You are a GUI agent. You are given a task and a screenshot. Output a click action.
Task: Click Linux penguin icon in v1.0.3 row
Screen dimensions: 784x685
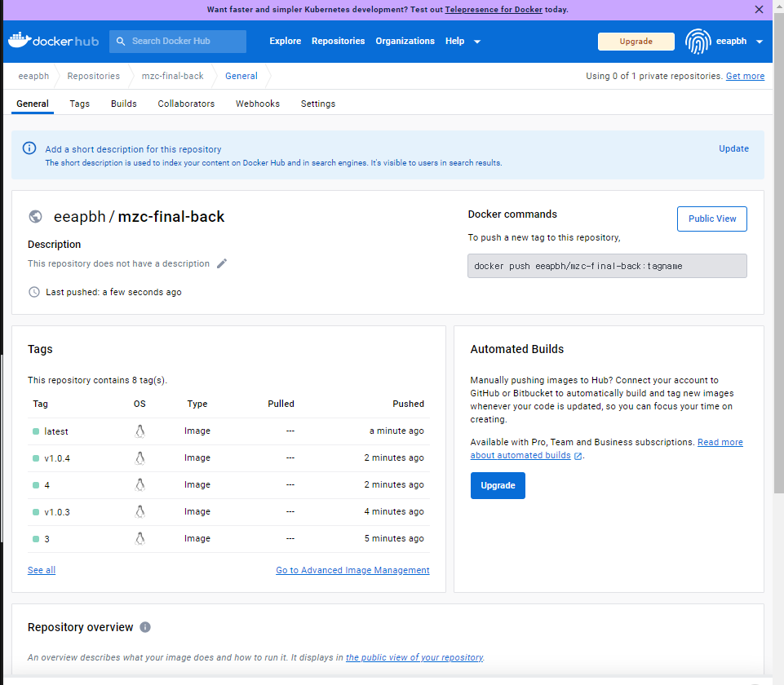click(x=140, y=511)
